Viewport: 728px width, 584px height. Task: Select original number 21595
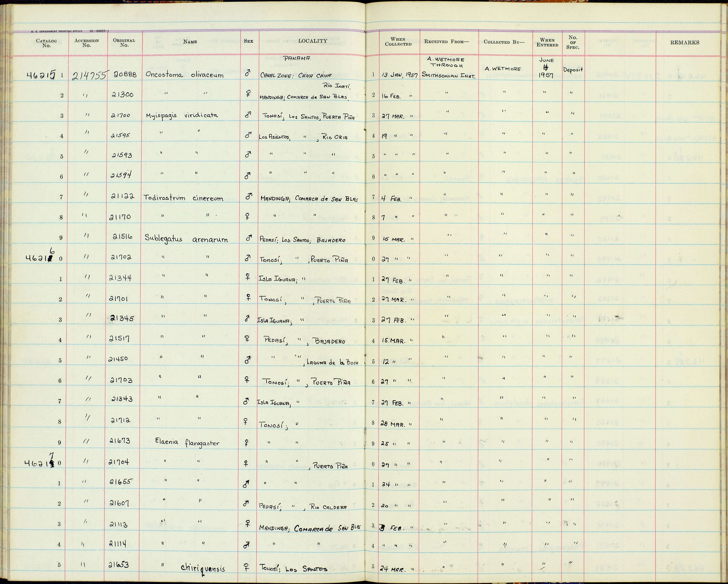click(121, 135)
